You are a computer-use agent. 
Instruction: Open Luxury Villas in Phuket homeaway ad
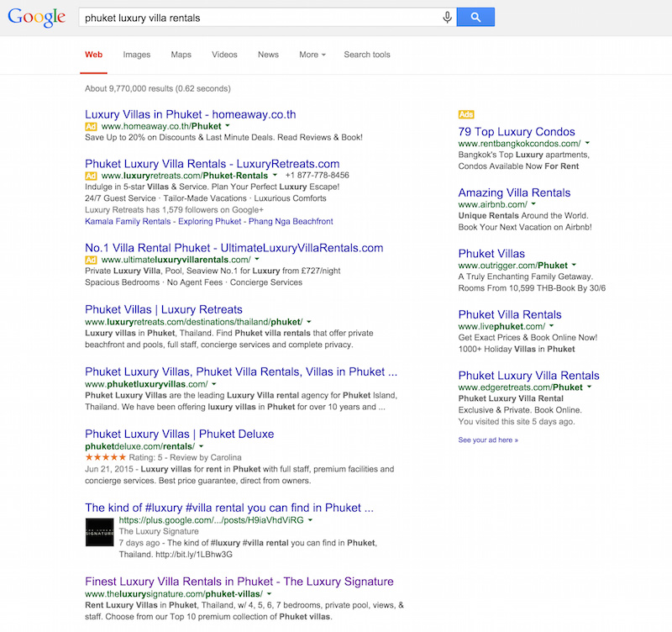(191, 114)
